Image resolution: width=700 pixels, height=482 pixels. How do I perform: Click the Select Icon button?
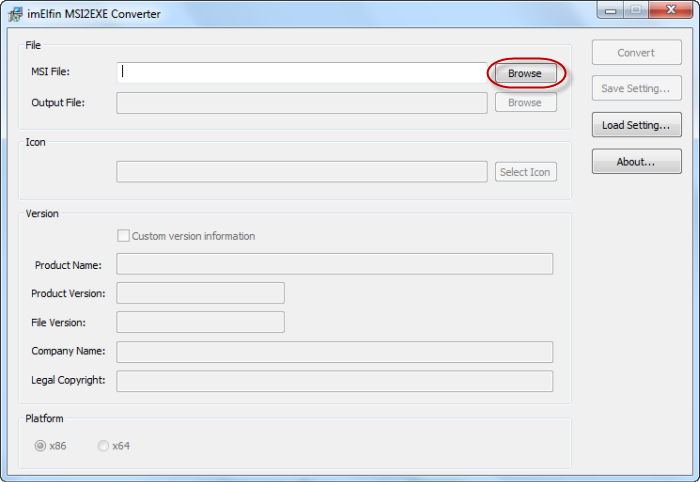tap(525, 172)
